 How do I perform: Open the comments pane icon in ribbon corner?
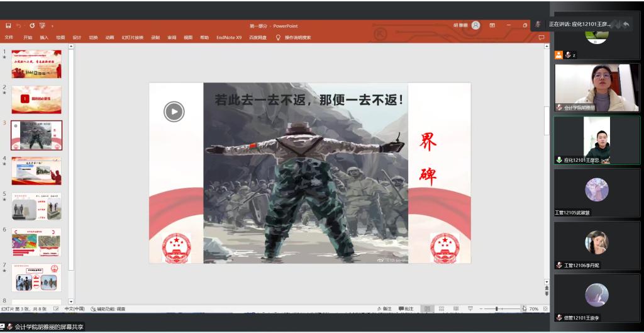coord(541,38)
